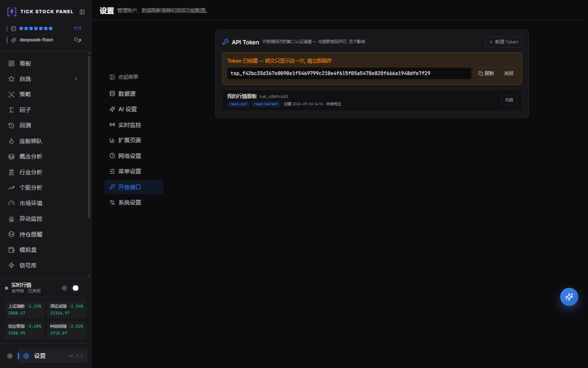
Task: Collapse the sidebar with the panel icon
Action: tap(82, 12)
